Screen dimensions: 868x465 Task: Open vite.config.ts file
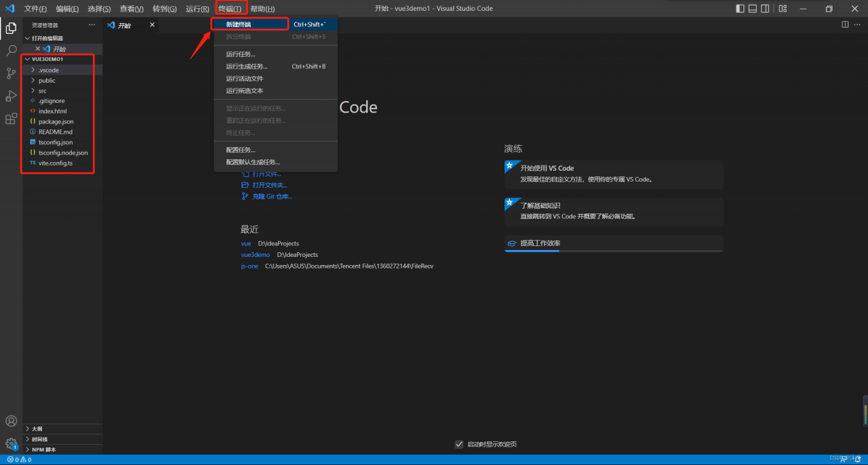[x=62, y=163]
